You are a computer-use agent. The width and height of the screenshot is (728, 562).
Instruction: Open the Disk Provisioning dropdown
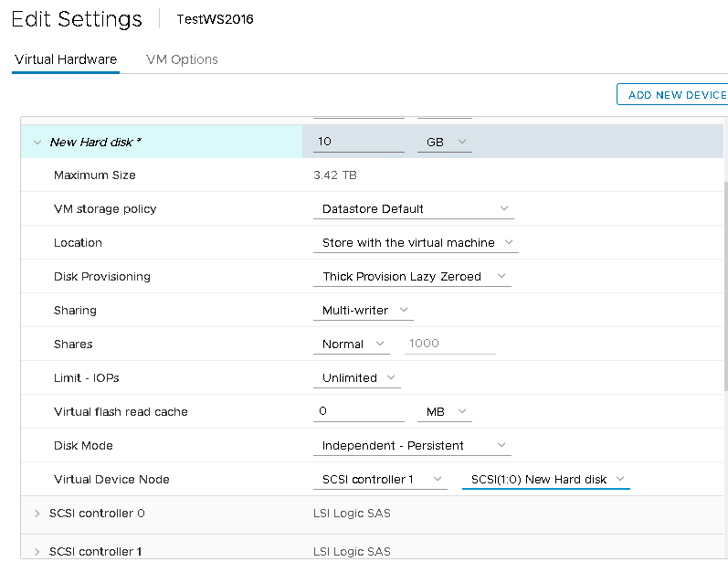(x=412, y=277)
